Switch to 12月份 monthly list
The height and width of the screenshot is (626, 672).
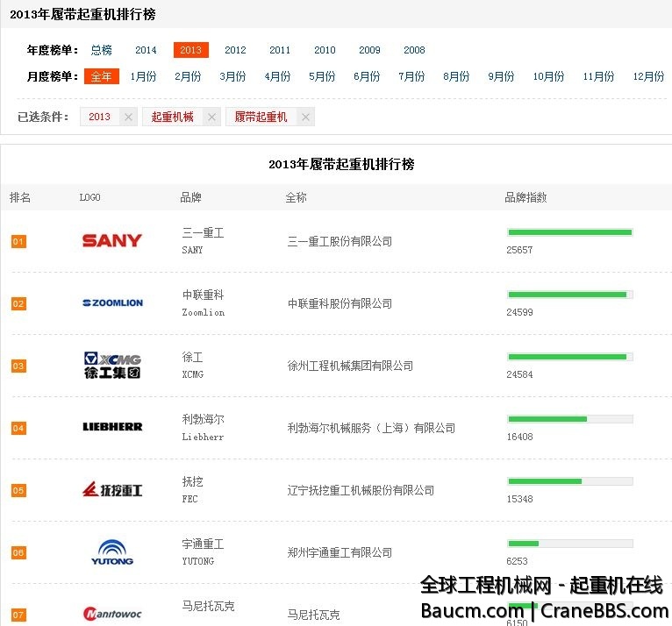[648, 76]
